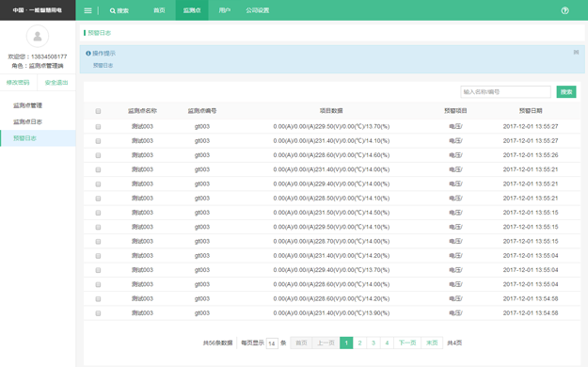Check the row with 229.40(V) and 13.70(%)
The width and height of the screenshot is (588, 367).
(x=98, y=270)
